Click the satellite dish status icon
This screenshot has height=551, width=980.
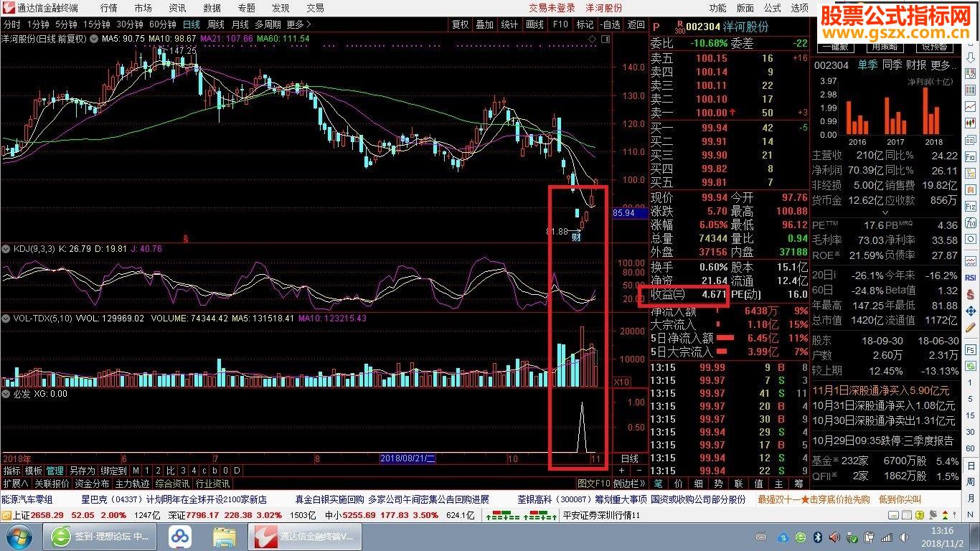tap(933, 514)
